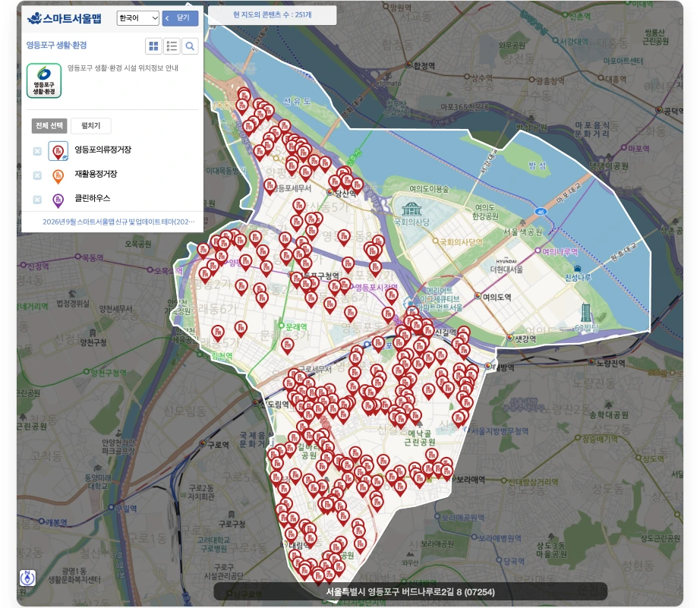Click the 국회의사당 building icon on map
This screenshot has height=608, width=700.
(411, 209)
